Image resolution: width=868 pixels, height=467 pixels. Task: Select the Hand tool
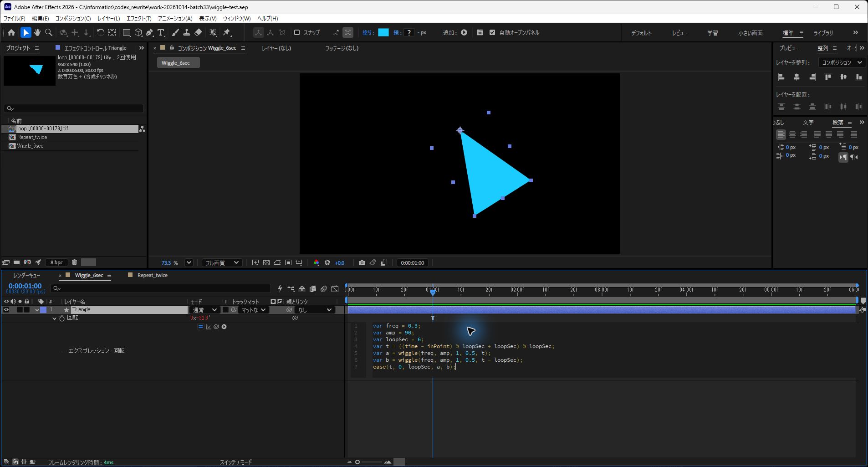37,32
